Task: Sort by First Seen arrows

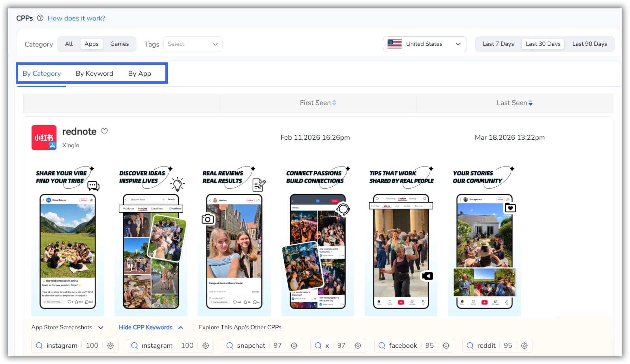Action: [334, 103]
